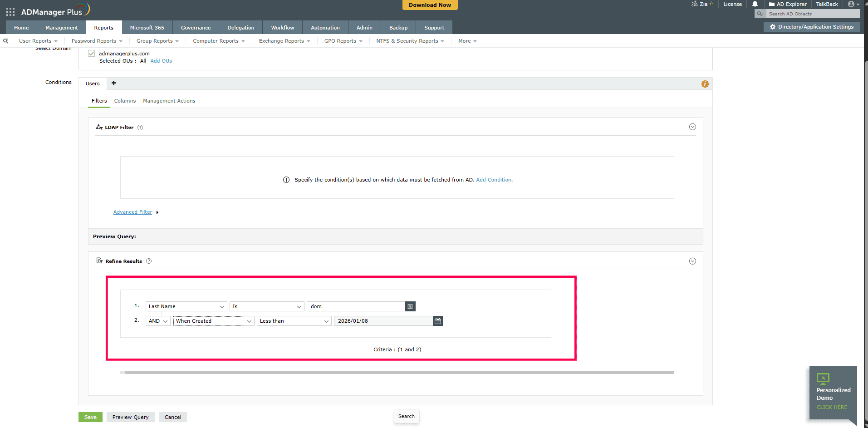Click the reports search magnifier icon
Image resolution: width=868 pixels, height=428 pixels.
pos(5,41)
